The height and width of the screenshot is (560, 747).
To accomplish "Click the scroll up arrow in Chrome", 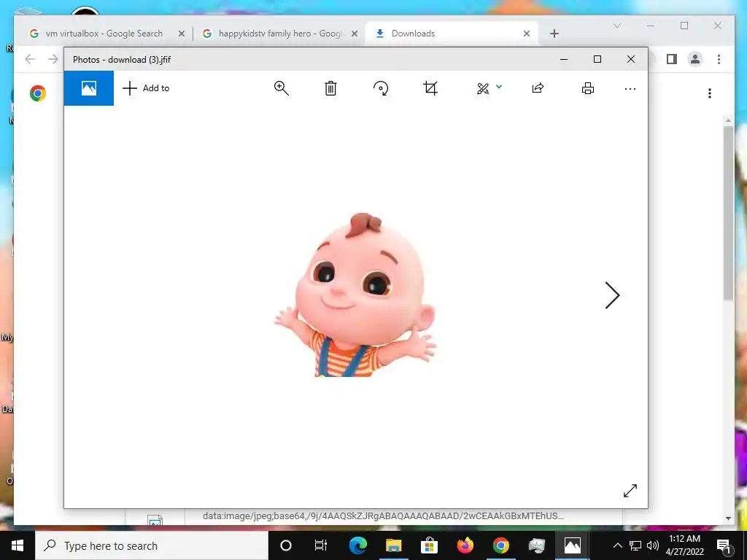I will coord(728,120).
